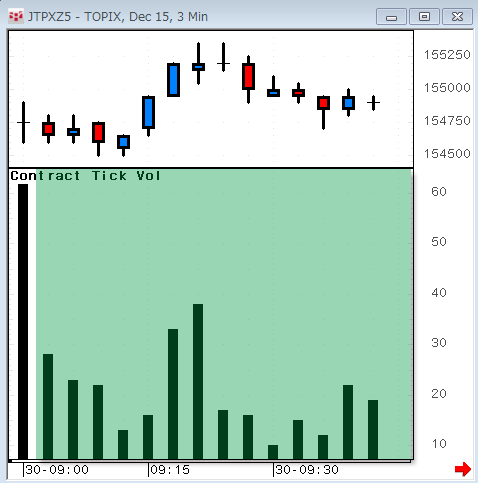Click the 30-09:00 time axis marker

pos(57,470)
